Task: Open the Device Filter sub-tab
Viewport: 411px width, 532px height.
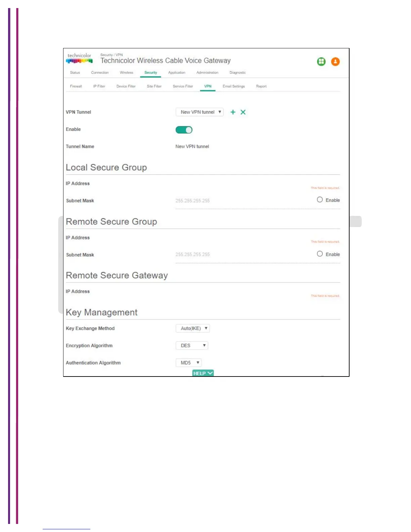Action: click(126, 86)
